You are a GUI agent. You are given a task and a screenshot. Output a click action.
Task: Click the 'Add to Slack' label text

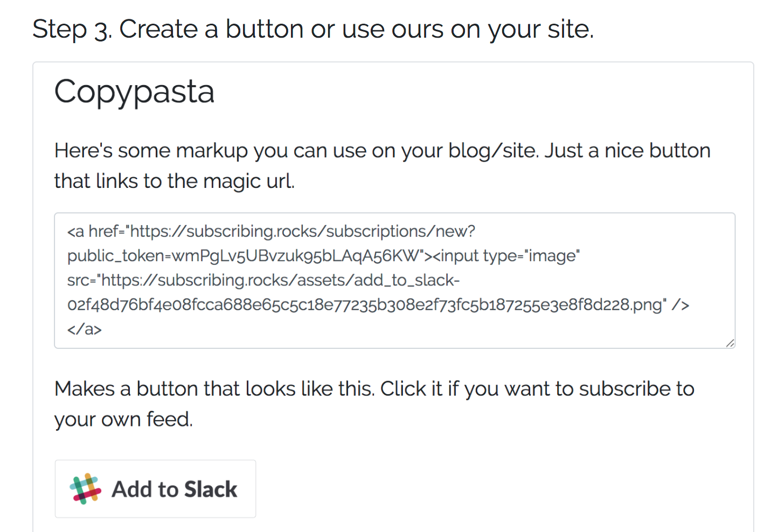174,489
